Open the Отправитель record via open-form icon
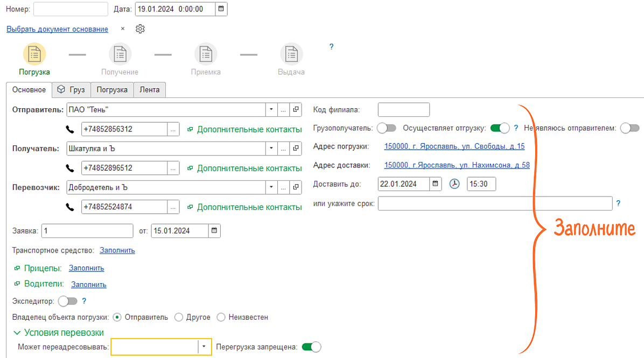The height and width of the screenshot is (358, 644). pos(296,110)
